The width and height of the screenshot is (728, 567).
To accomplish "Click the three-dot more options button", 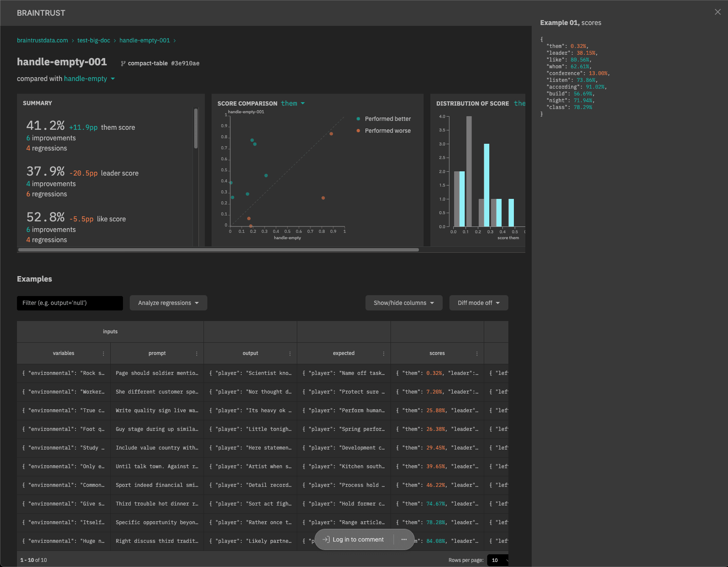I will (404, 539).
